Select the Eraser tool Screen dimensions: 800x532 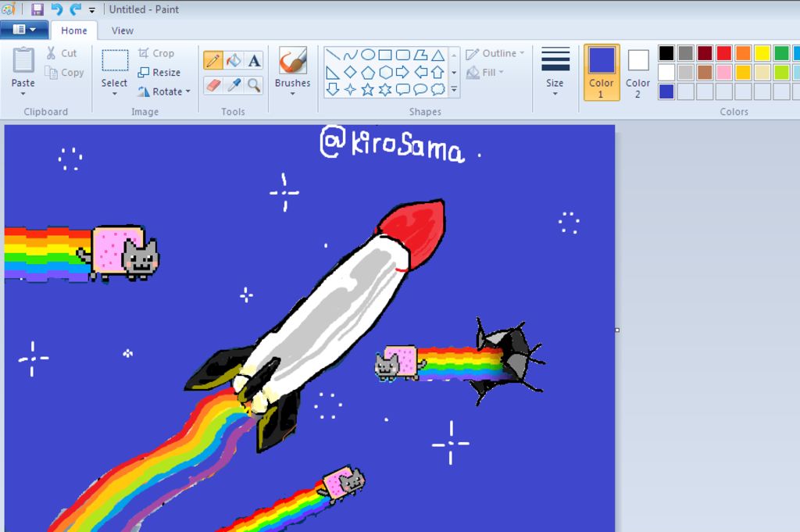212,84
